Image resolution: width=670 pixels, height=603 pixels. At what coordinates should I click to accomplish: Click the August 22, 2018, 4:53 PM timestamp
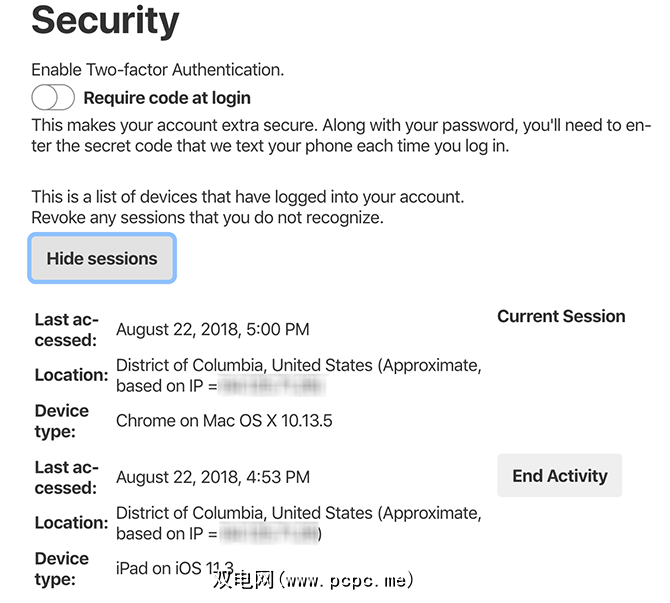tap(212, 477)
